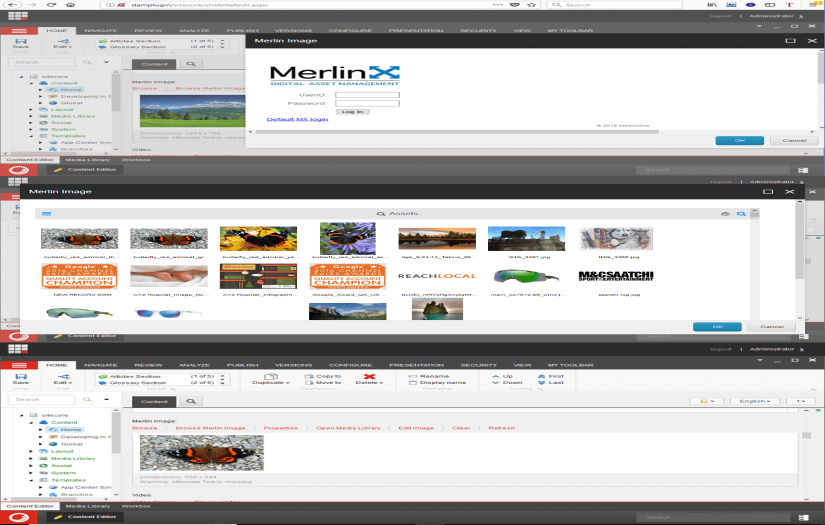Open SECURITY tab in the butterfly item window
825x525 pixels.
(478, 365)
